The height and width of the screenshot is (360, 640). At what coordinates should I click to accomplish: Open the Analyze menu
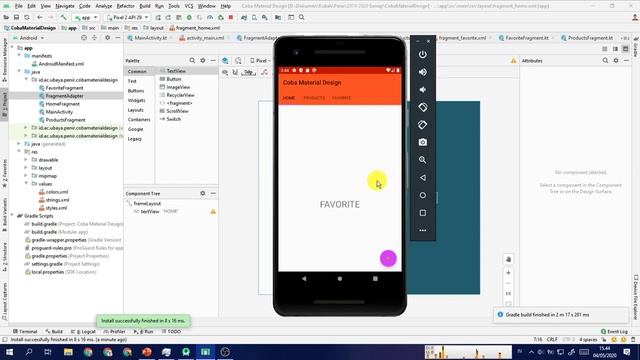coord(104,6)
